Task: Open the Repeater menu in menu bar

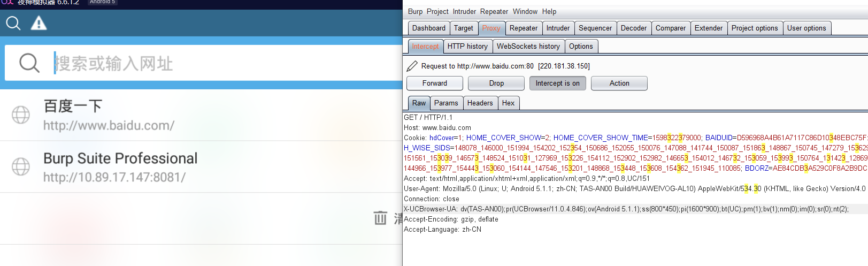Action: click(494, 11)
